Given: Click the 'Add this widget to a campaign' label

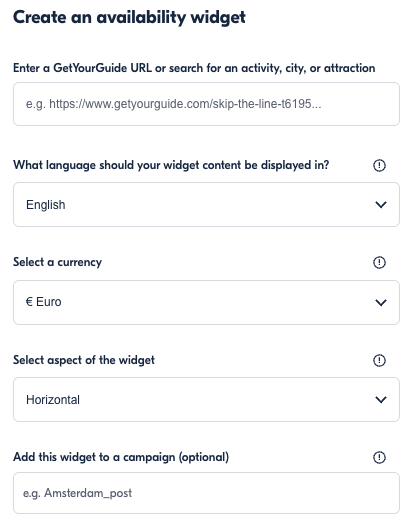Looking at the screenshot, I should click(x=121, y=457).
